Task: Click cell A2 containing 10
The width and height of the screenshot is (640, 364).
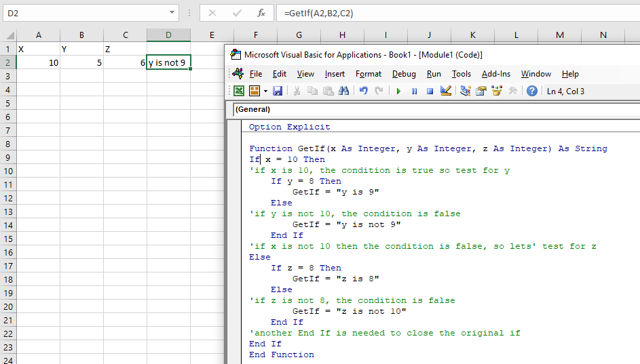Action: (39, 63)
